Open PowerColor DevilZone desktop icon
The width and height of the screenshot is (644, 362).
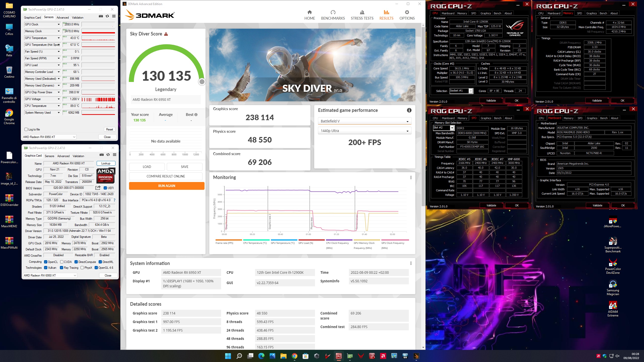613,266
